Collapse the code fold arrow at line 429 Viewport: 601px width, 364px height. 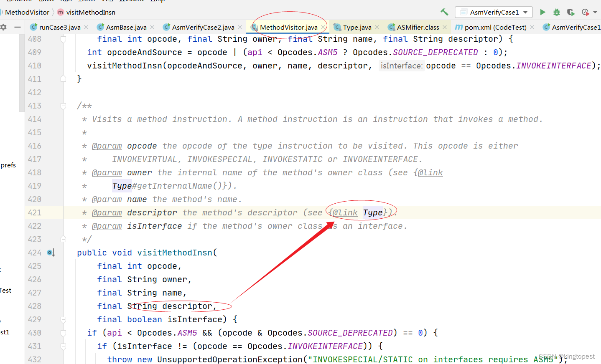[x=63, y=319]
